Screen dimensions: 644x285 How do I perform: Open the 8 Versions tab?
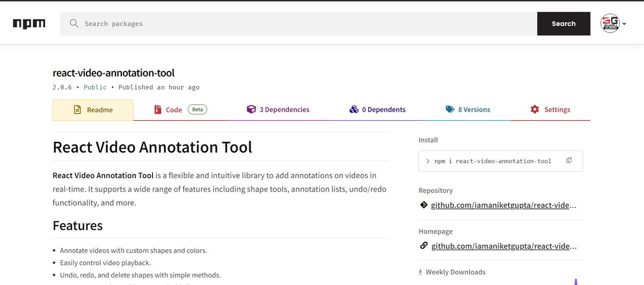point(468,109)
